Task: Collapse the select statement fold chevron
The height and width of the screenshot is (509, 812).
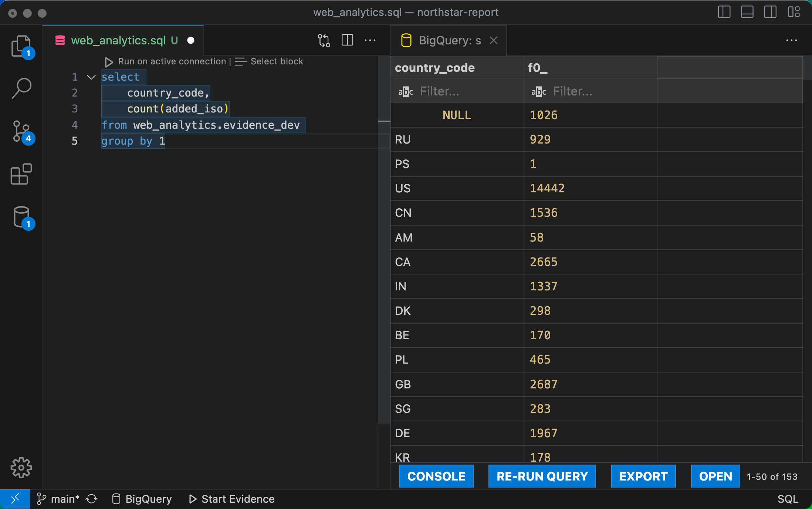Action: pos(91,77)
